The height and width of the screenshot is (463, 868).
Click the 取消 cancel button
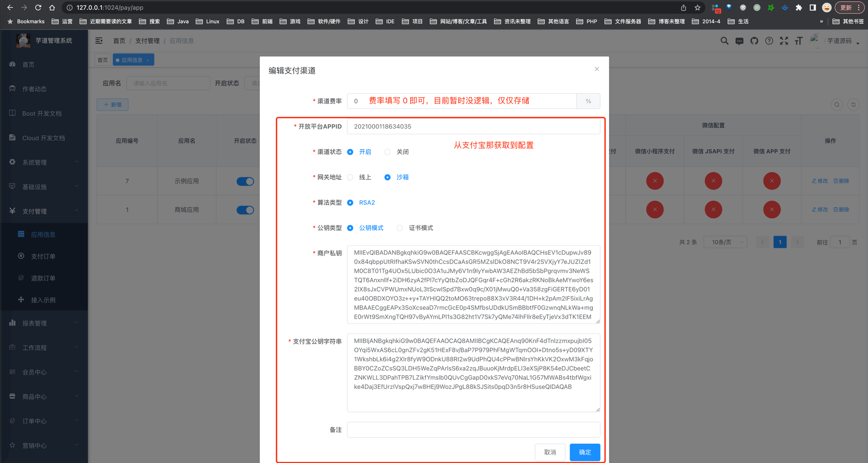pyautogui.click(x=550, y=452)
